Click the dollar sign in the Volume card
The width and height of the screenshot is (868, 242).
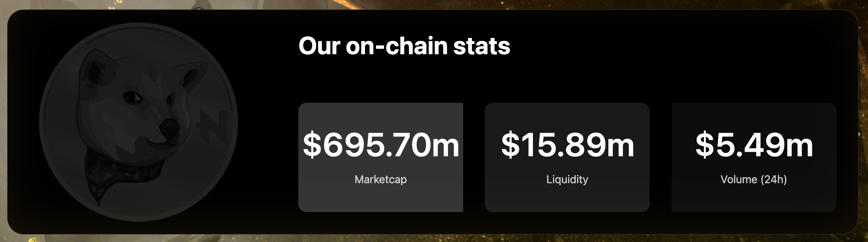point(704,145)
